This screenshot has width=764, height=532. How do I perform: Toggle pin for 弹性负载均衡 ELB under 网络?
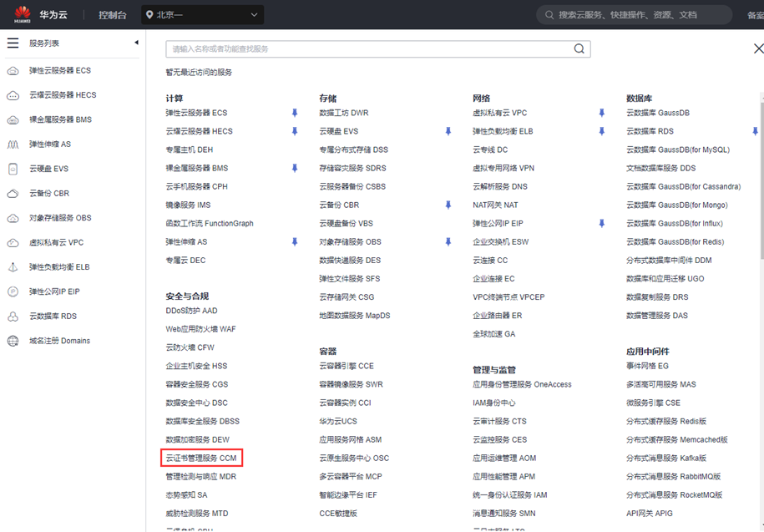602,132
